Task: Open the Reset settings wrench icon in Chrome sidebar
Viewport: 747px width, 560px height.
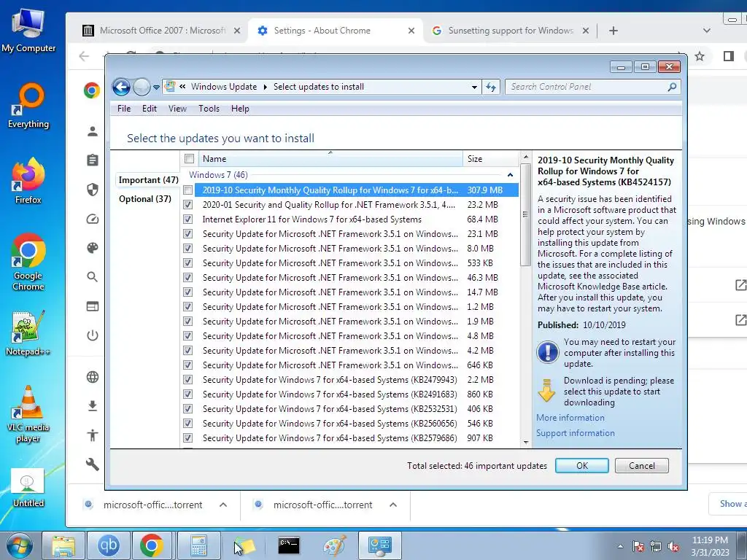Action: [93, 464]
